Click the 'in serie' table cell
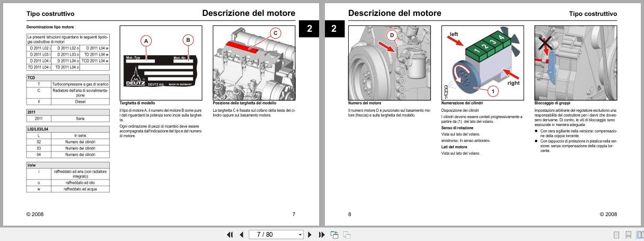Screen dimensions: 644x241 [80, 137]
